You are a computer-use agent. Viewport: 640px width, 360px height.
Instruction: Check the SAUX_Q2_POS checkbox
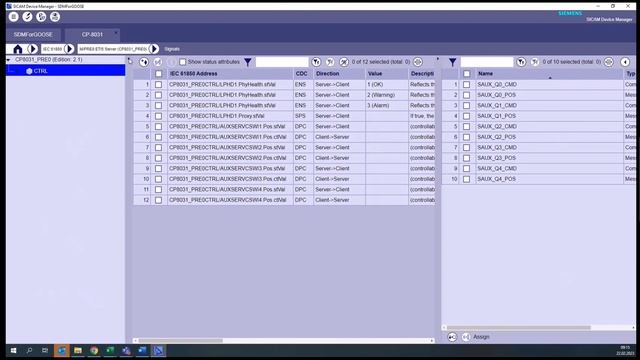[x=467, y=137]
